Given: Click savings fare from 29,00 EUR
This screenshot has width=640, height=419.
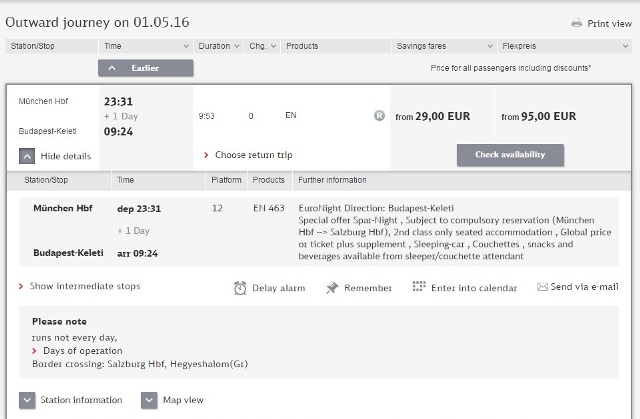Looking at the screenshot, I should (x=433, y=116).
